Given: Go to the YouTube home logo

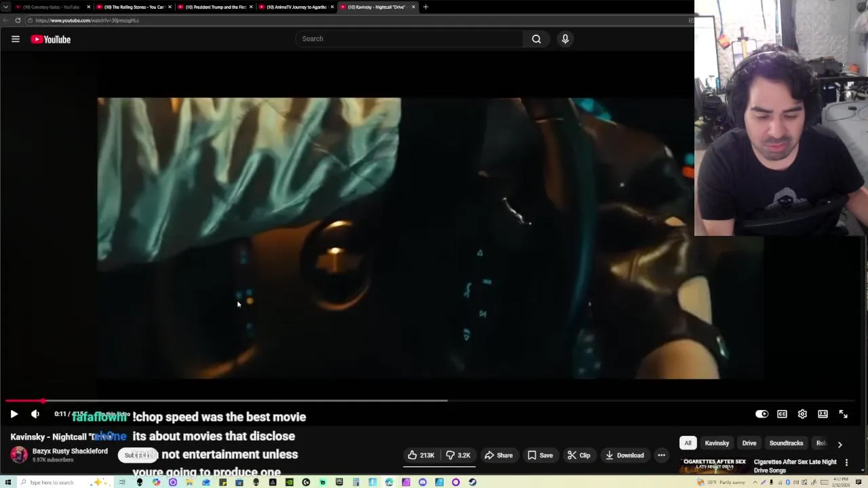Looking at the screenshot, I should click(50, 39).
